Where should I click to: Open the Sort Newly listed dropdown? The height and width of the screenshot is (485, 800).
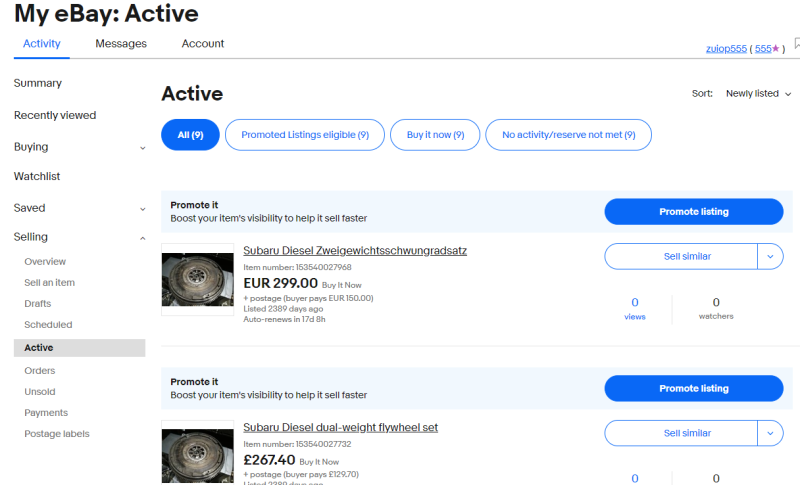click(758, 93)
